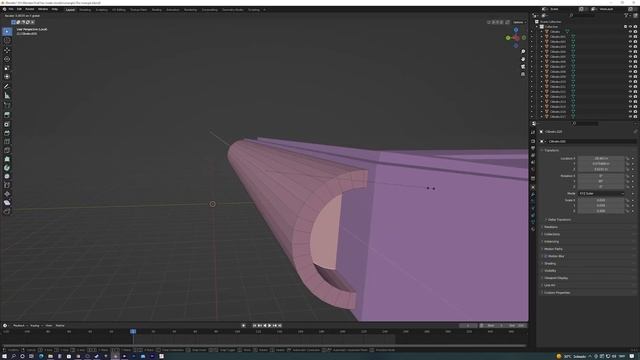Open the rotation Mode XYZ Euler dropdown
Viewport: 640px width, 360px height.
[x=601, y=193]
